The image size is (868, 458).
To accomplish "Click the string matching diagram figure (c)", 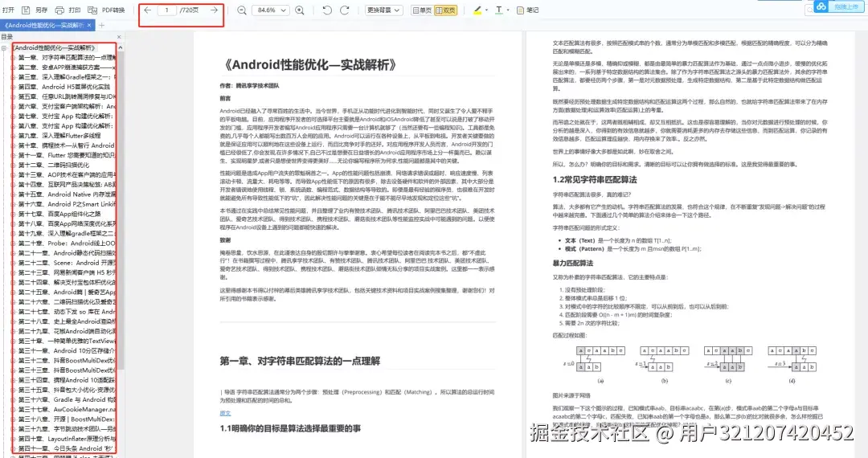I will (727, 363).
